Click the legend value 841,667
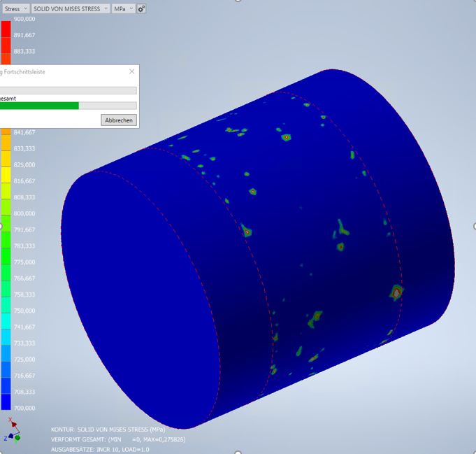 click(24, 132)
